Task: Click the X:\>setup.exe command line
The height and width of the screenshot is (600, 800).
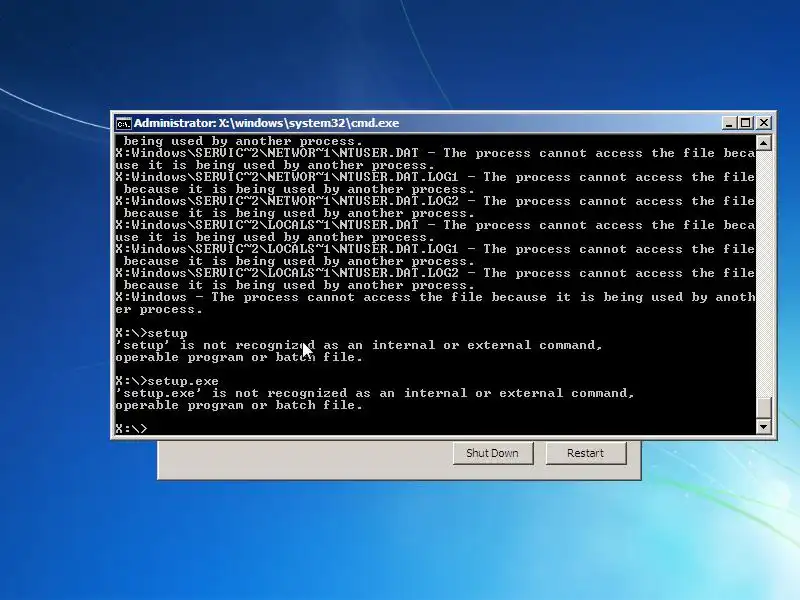Action: click(x=167, y=381)
